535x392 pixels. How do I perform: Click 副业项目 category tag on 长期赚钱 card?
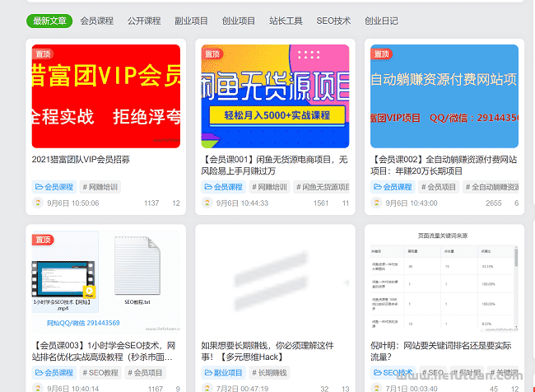coord(223,373)
